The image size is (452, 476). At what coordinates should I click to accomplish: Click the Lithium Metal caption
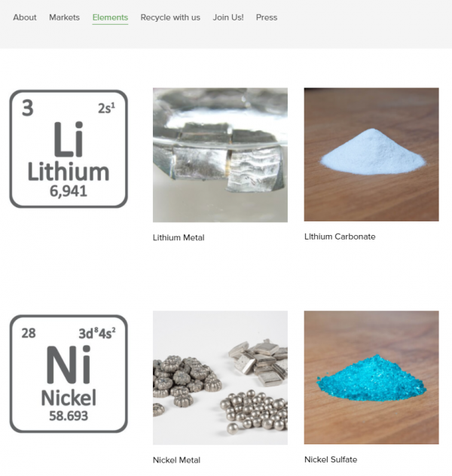click(x=179, y=238)
